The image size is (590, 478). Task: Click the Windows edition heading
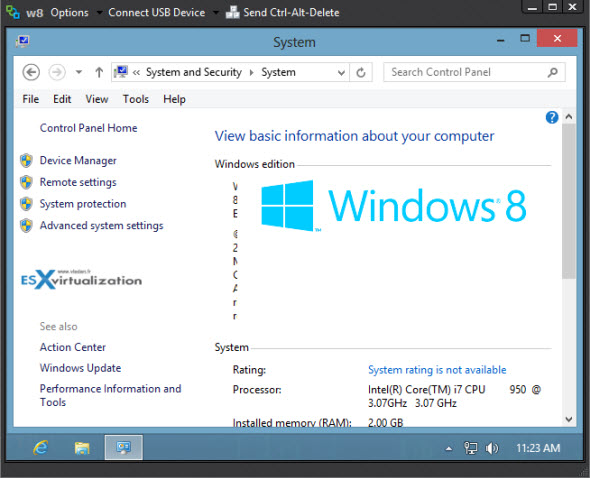tap(254, 164)
